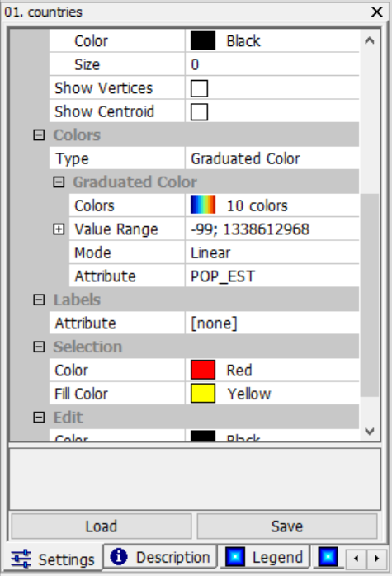Screen dimensions: 392x576
Task: Open the Mode Linear dropdown
Action: pyautogui.click(x=272, y=253)
